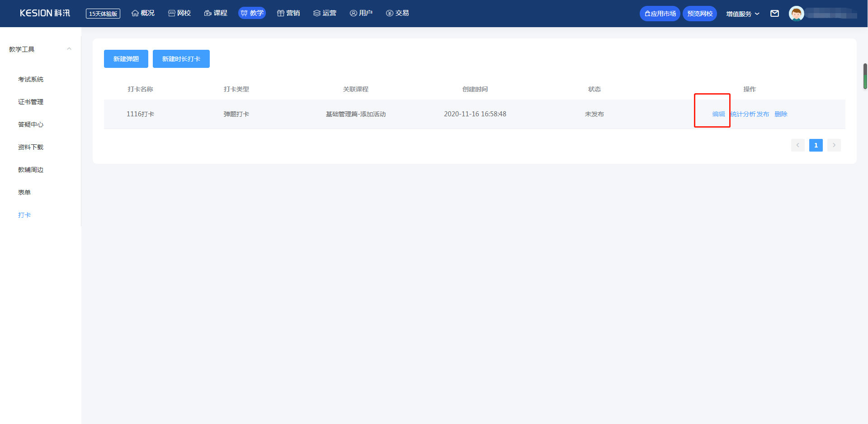The height and width of the screenshot is (424, 868).
Task: Click the mail envelope icon
Action: (x=774, y=14)
